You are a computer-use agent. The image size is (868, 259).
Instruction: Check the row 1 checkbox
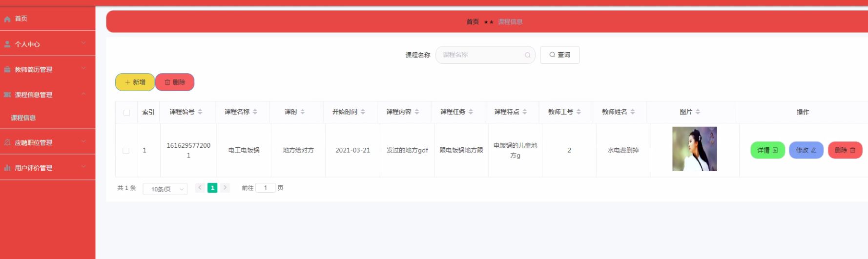click(x=126, y=151)
